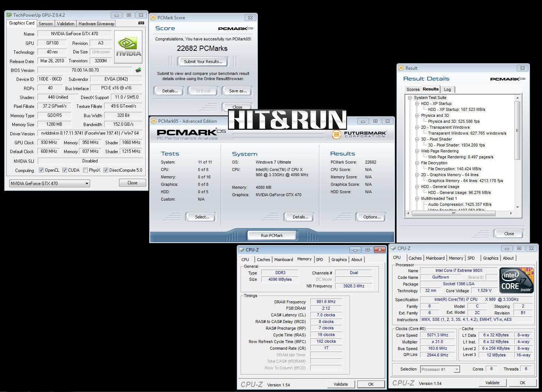Screen dimensions: 542x392
Task: Click the GPU-Z title bar app icon
Action: [9, 15]
